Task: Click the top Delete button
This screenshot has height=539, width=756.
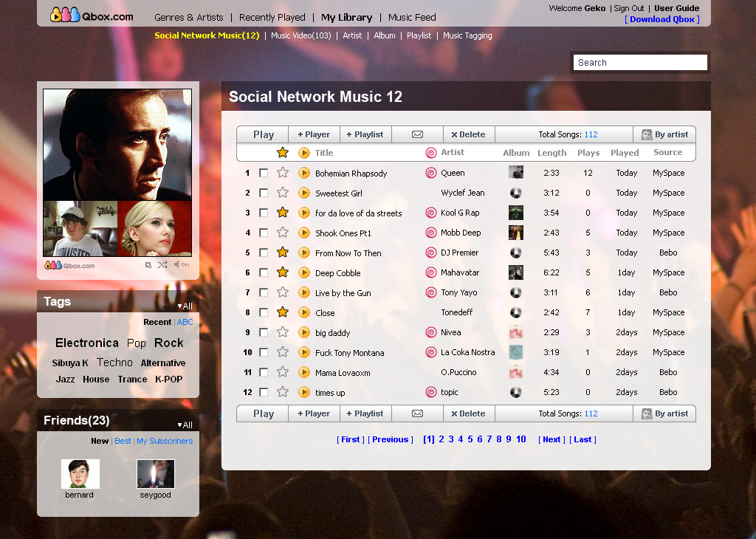Action: [469, 134]
